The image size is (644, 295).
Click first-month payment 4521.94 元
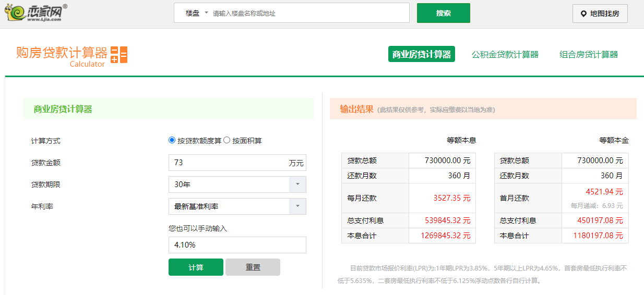(604, 192)
